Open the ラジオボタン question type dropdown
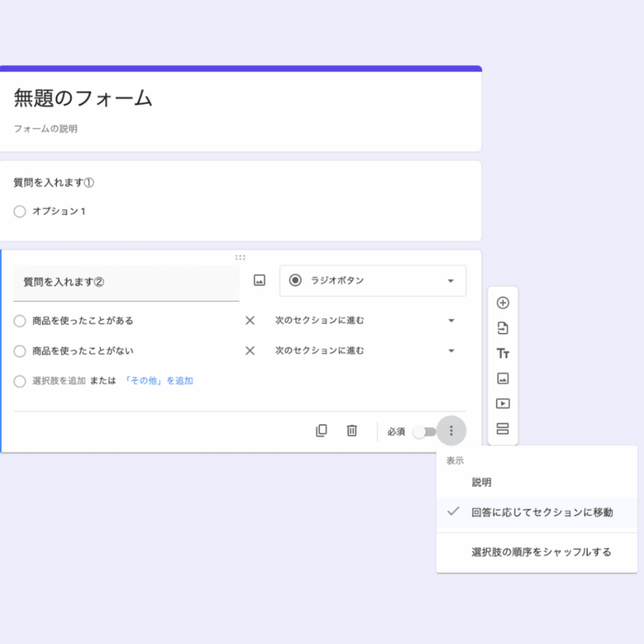Viewport: 644px width, 644px height. [x=372, y=280]
